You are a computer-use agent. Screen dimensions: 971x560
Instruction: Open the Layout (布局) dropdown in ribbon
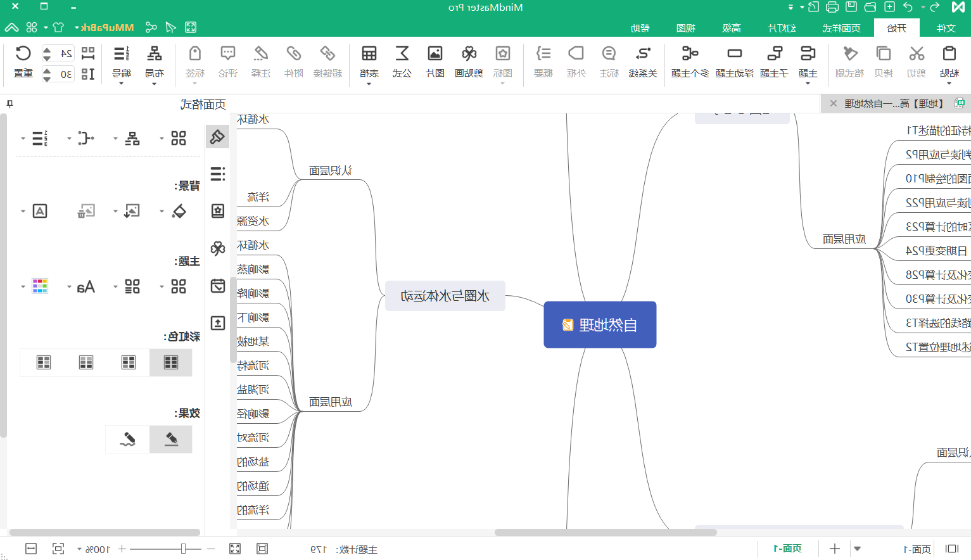point(154,83)
